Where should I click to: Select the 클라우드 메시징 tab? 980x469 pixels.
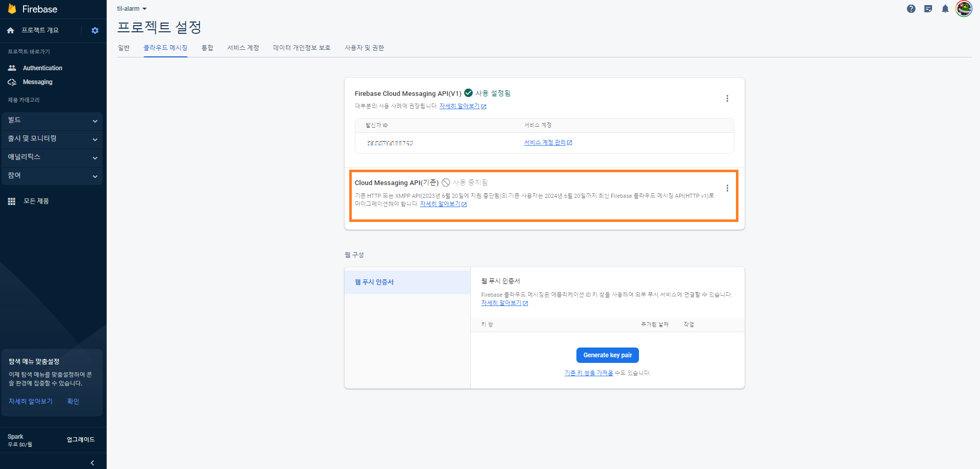165,48
